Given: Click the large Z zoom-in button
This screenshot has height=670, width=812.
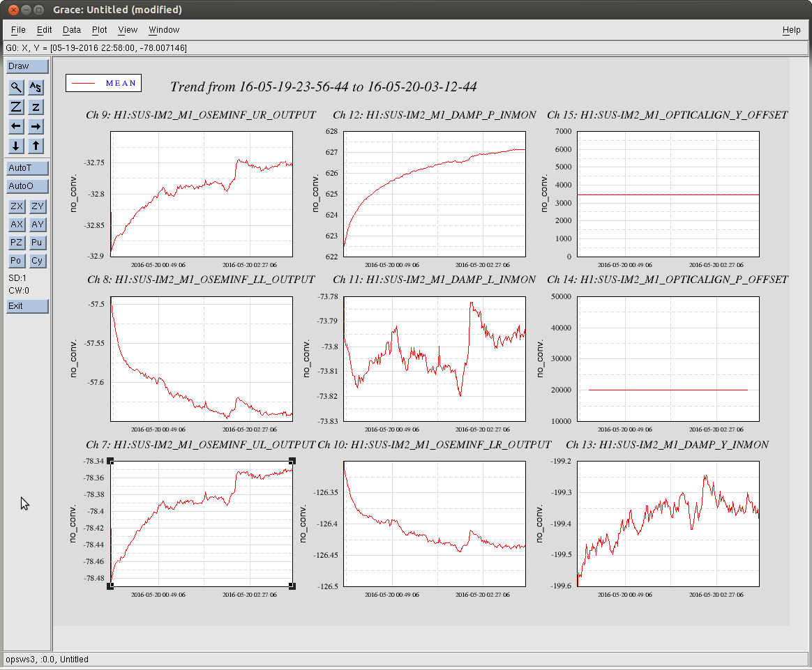Looking at the screenshot, I should [16, 107].
